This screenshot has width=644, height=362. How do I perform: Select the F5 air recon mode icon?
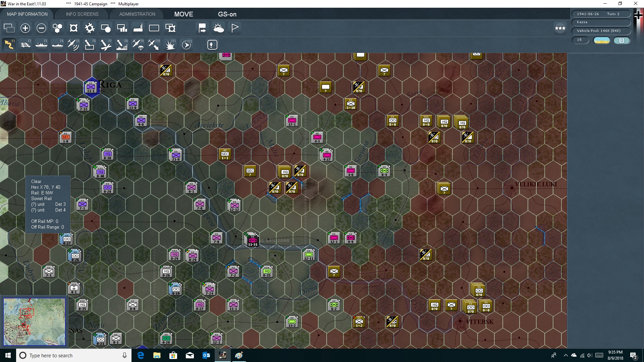[x=73, y=45]
